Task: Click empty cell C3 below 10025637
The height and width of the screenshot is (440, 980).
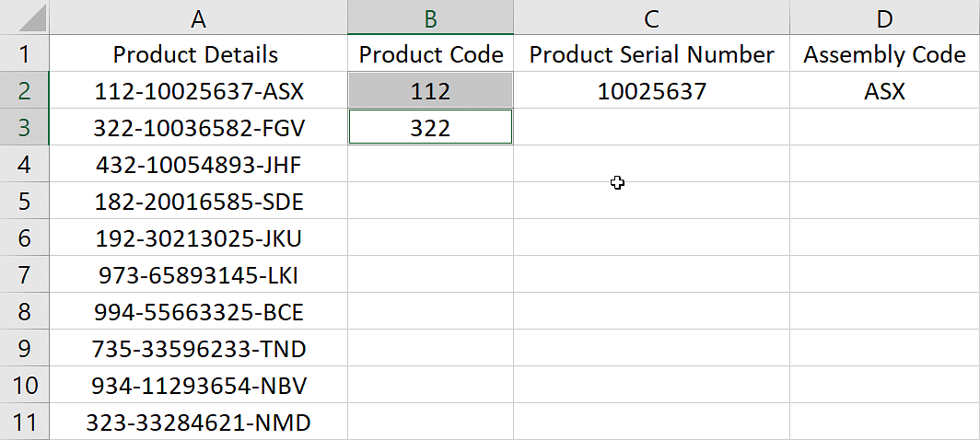Action: pyautogui.click(x=651, y=128)
